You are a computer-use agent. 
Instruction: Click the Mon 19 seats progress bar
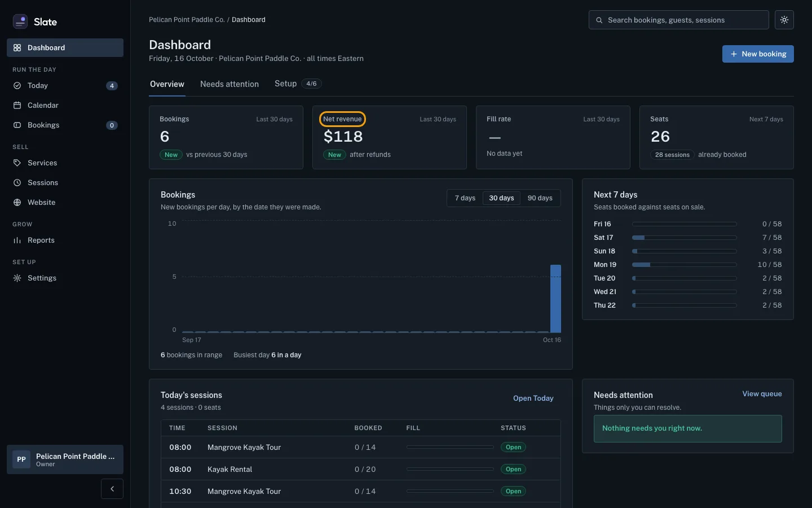pyautogui.click(x=684, y=265)
